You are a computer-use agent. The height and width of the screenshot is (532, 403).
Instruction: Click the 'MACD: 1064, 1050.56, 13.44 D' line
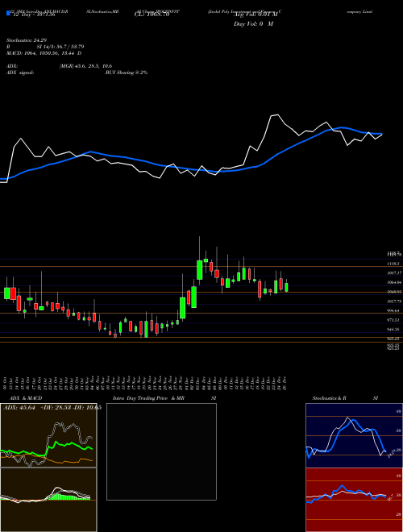pos(44,53)
